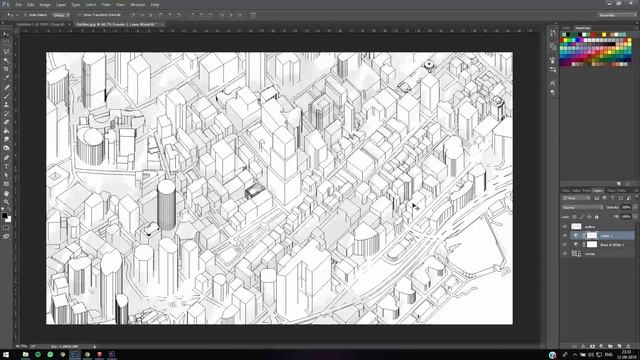Open the tool preset picker arrow
Image resolution: width=640 pixels, height=360 pixels.
pyautogui.click(x=18, y=15)
